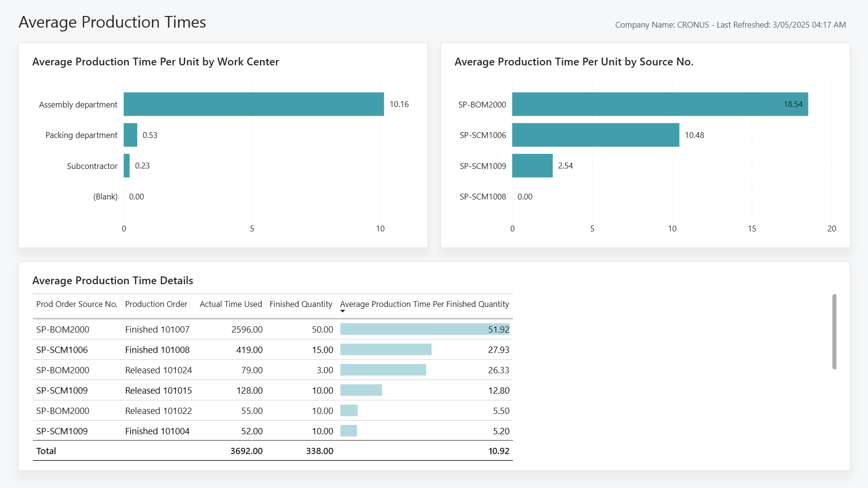Select the SP-SCM1008 axis label
Viewport: 868px width, 488px height.
click(x=482, y=197)
